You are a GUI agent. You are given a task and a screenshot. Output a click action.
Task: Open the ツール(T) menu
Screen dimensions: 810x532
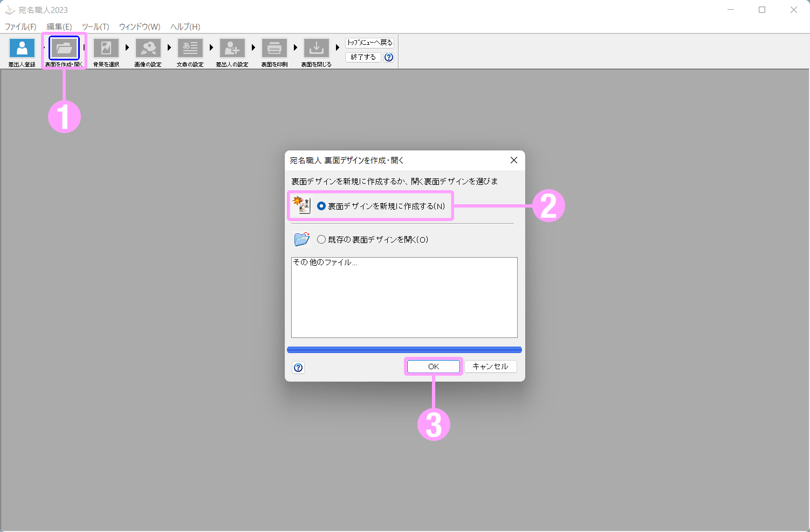click(x=95, y=26)
